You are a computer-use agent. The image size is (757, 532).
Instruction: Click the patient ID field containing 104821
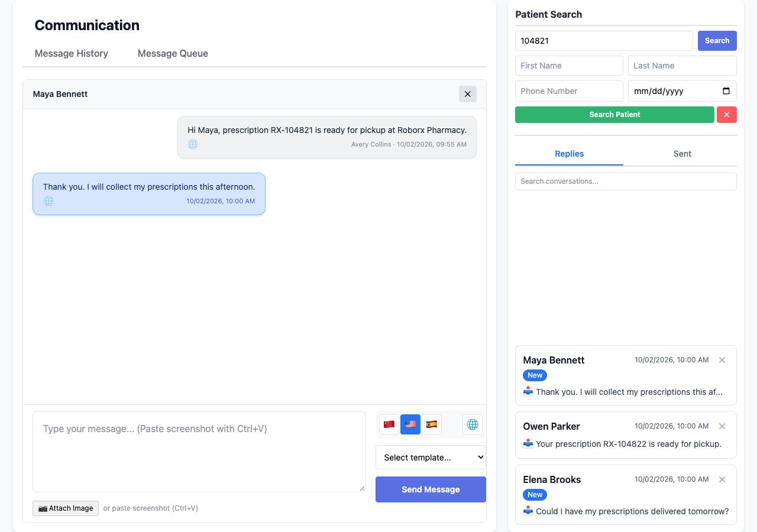604,41
